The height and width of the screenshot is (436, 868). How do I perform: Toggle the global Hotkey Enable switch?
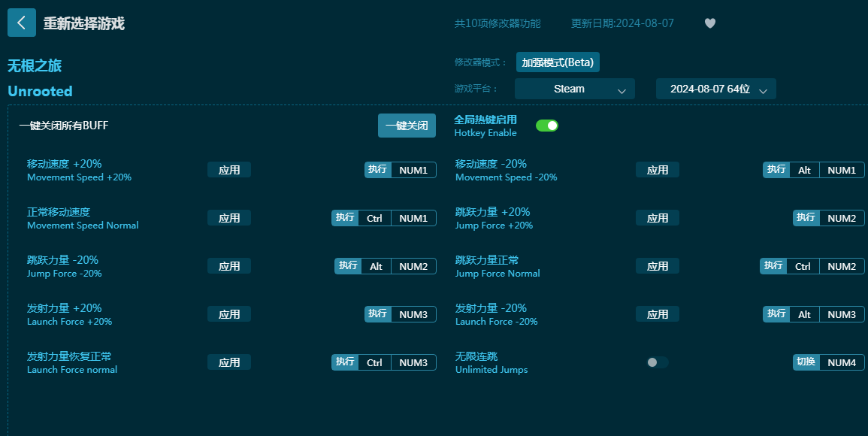tap(546, 126)
